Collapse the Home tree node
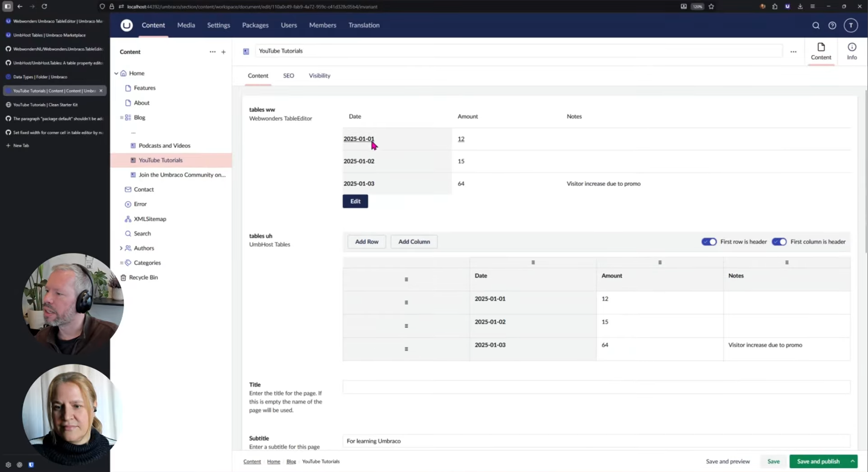Image resolution: width=868 pixels, height=472 pixels. [x=116, y=74]
